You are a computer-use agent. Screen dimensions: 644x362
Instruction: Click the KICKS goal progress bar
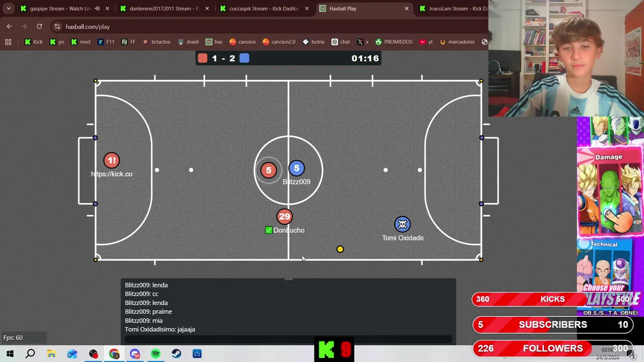coord(552,299)
